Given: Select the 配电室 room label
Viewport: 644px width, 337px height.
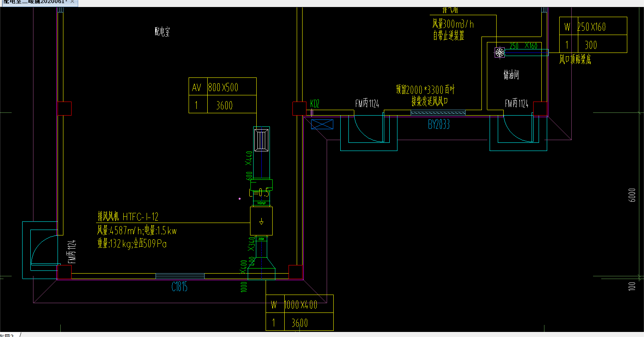Looking at the screenshot, I should coord(162,32).
